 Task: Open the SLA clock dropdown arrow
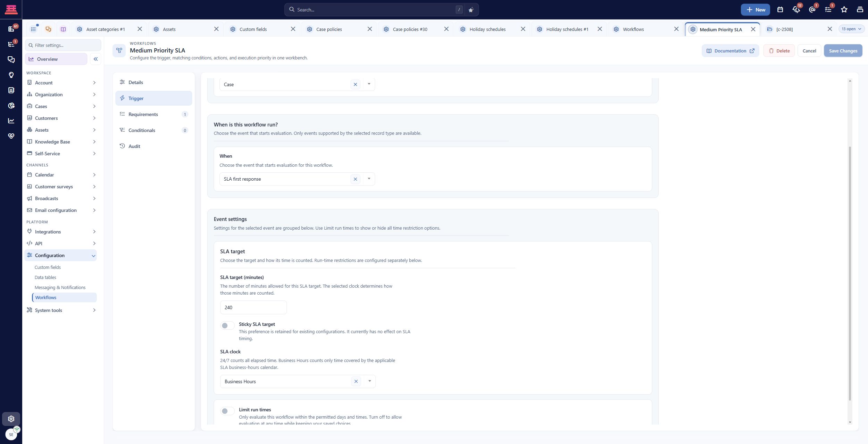[369, 381]
